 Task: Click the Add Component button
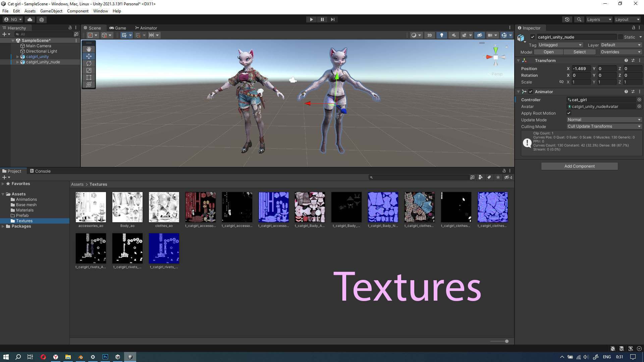[579, 166]
